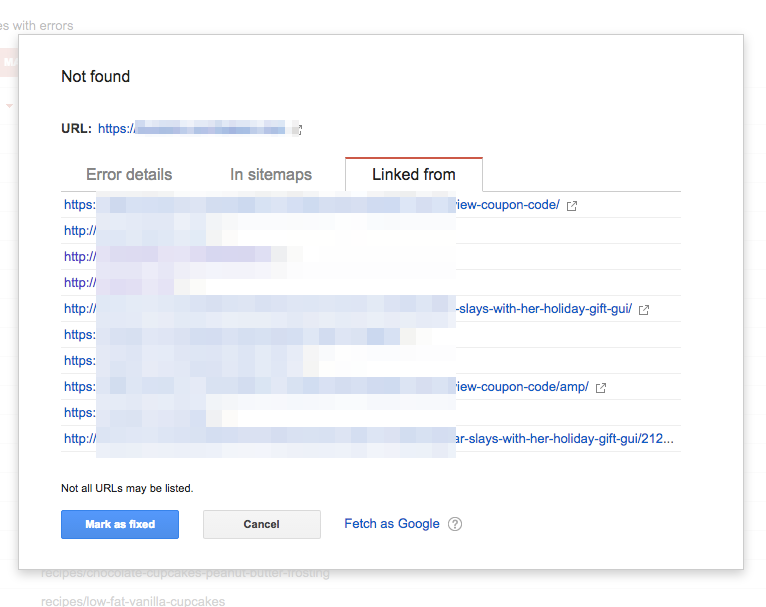Open first linked-from URL ending review-coupon-code/
The width and height of the screenshot is (766, 607).
click(x=507, y=205)
